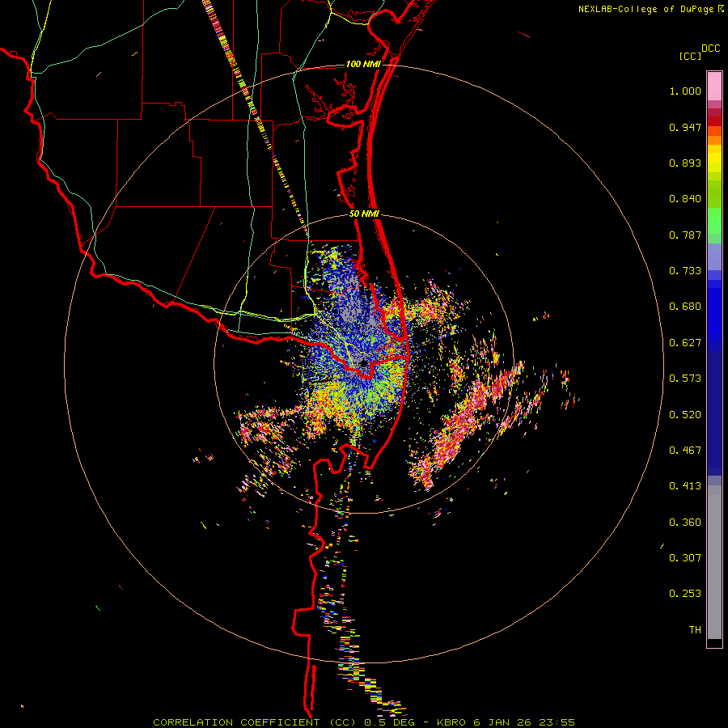This screenshot has width=728, height=728.
Task: Click the 0.680 scale value
Action: point(685,307)
